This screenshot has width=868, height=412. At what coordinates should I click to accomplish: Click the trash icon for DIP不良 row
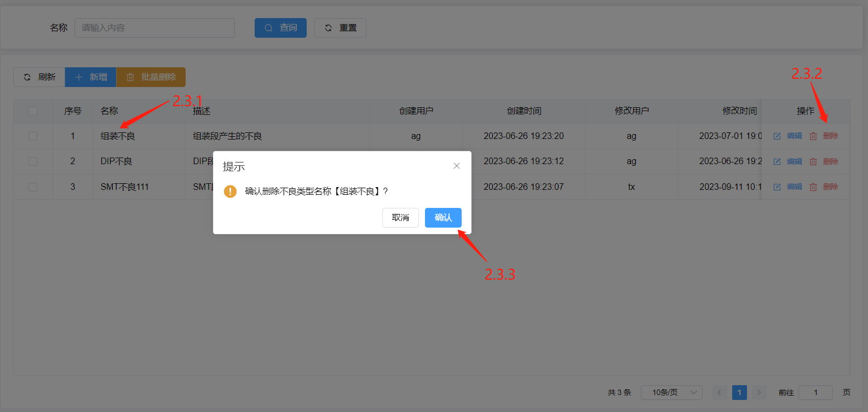coord(813,161)
